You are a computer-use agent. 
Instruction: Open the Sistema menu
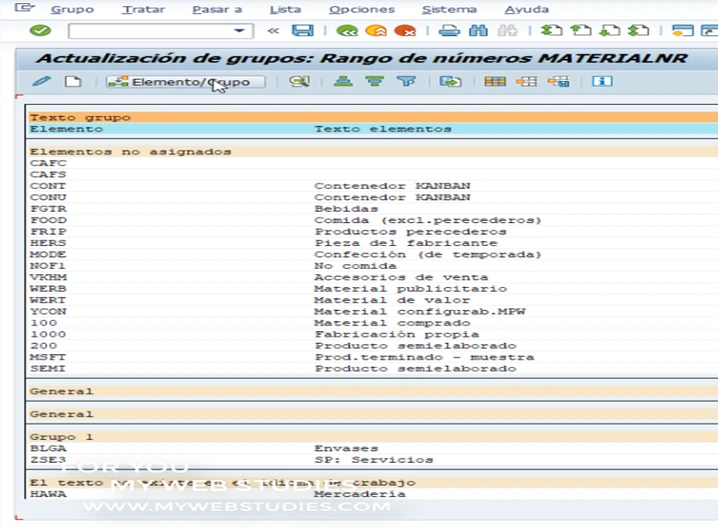(x=449, y=9)
